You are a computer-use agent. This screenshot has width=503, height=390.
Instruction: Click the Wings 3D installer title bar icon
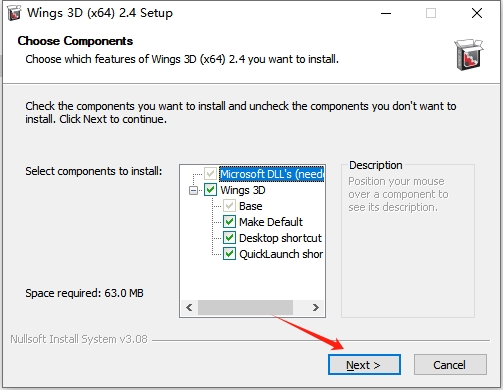tap(14, 13)
